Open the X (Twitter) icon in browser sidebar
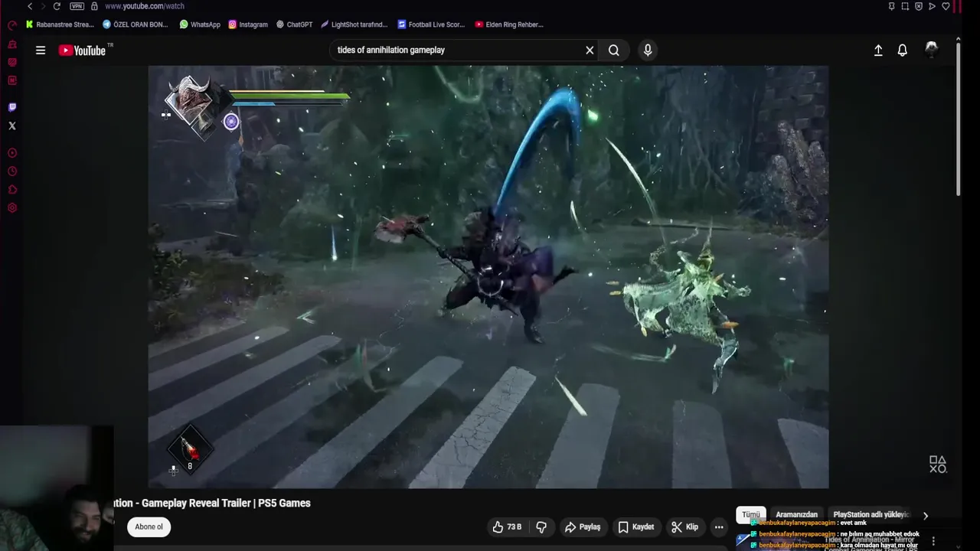 pyautogui.click(x=11, y=126)
